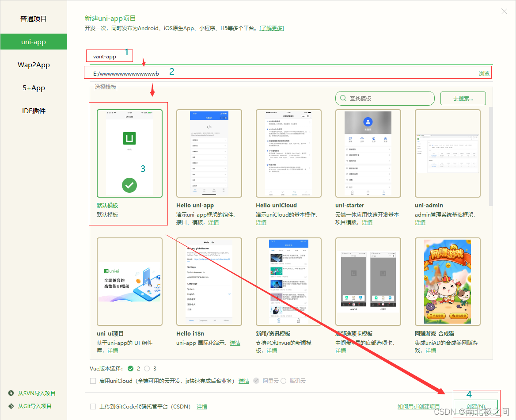Image resolution: width=516 pixels, height=420 pixels.
Task: Click the 默认模板 title text
Action: click(x=107, y=205)
